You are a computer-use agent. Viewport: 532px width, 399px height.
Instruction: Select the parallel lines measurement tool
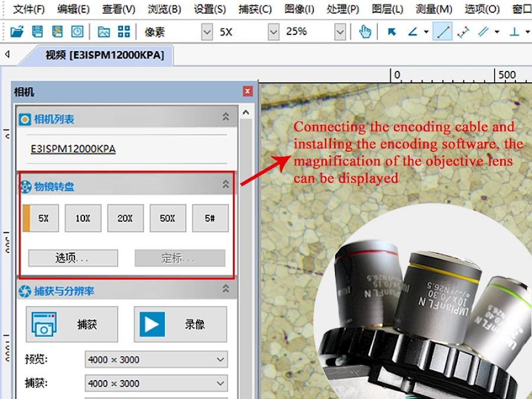[484, 31]
